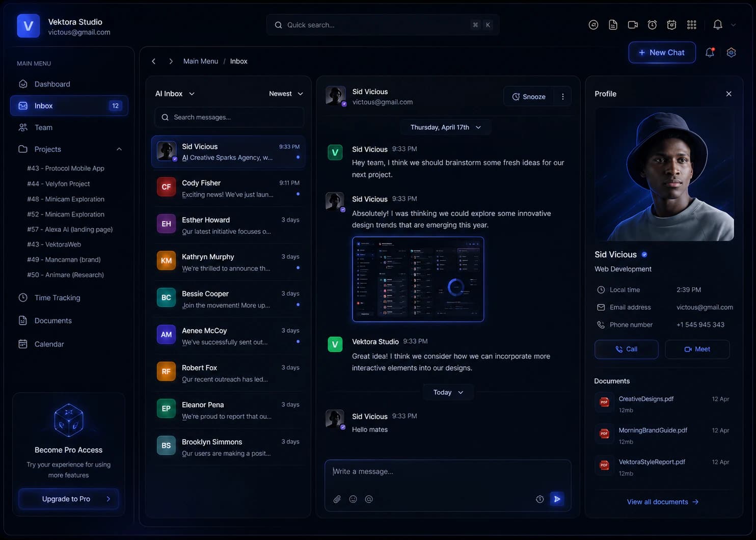
Task: Open notifications bell beside New Chat
Action: [x=710, y=52]
